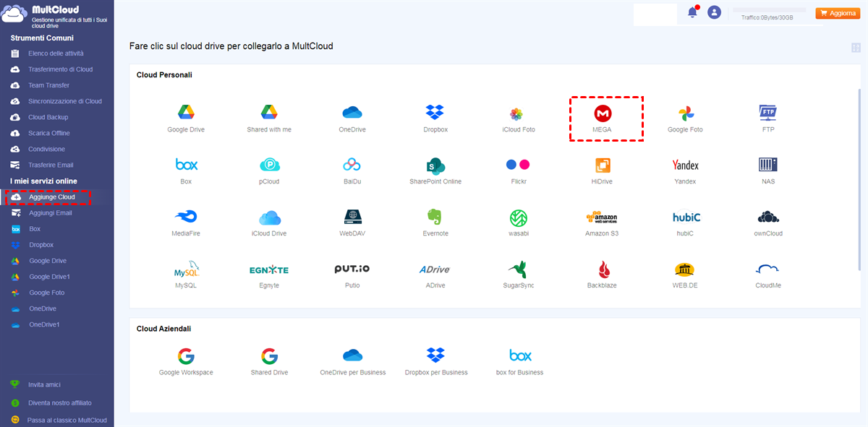Select the Egnyte icon
The width and height of the screenshot is (868, 427).
(x=269, y=269)
